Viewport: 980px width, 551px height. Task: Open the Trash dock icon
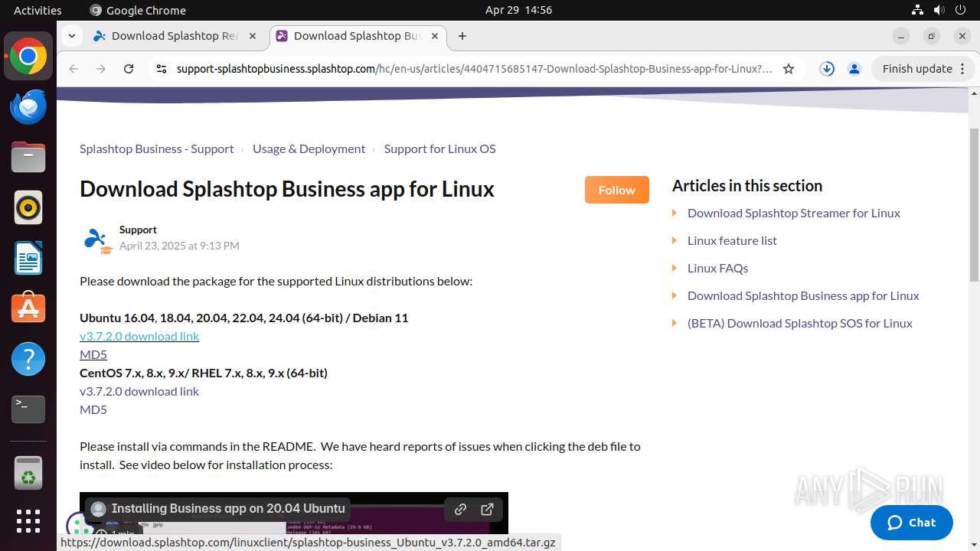coord(28,473)
